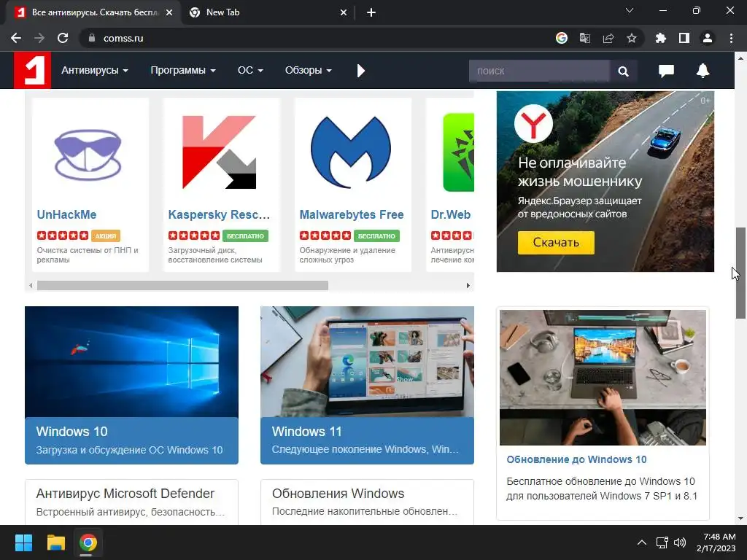The height and width of the screenshot is (560, 747).
Task: Go forward with browser forward arrow
Action: [39, 38]
